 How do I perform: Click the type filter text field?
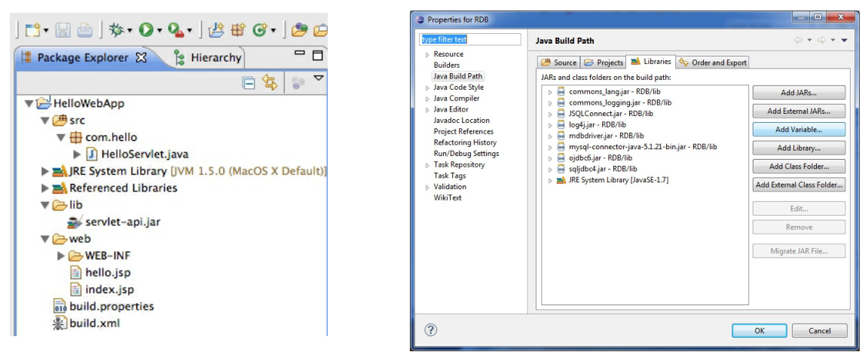[470, 40]
